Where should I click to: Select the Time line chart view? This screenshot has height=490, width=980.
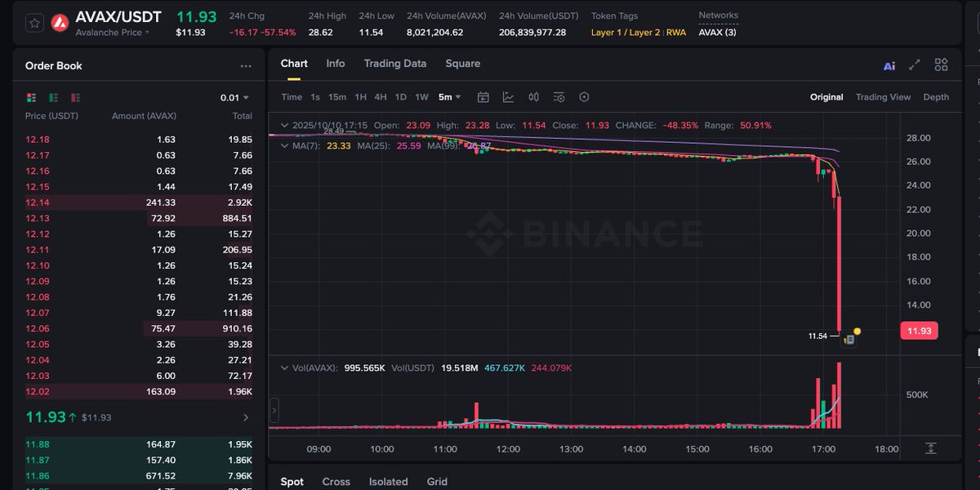[292, 97]
